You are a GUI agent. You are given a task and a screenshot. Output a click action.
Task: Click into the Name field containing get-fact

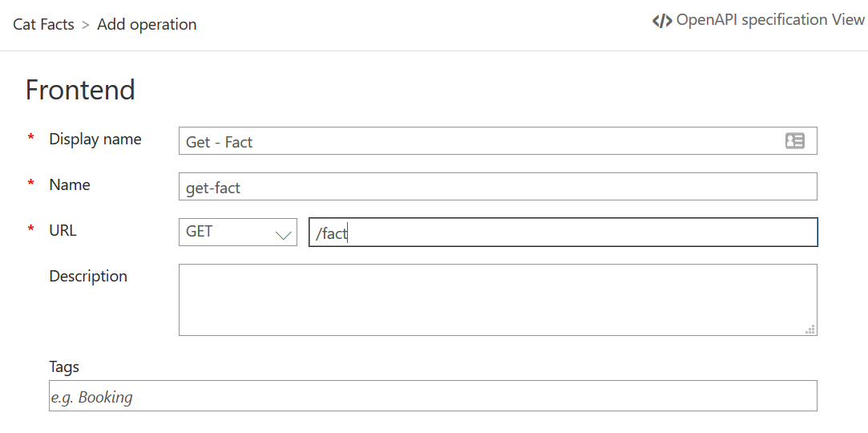(497, 187)
